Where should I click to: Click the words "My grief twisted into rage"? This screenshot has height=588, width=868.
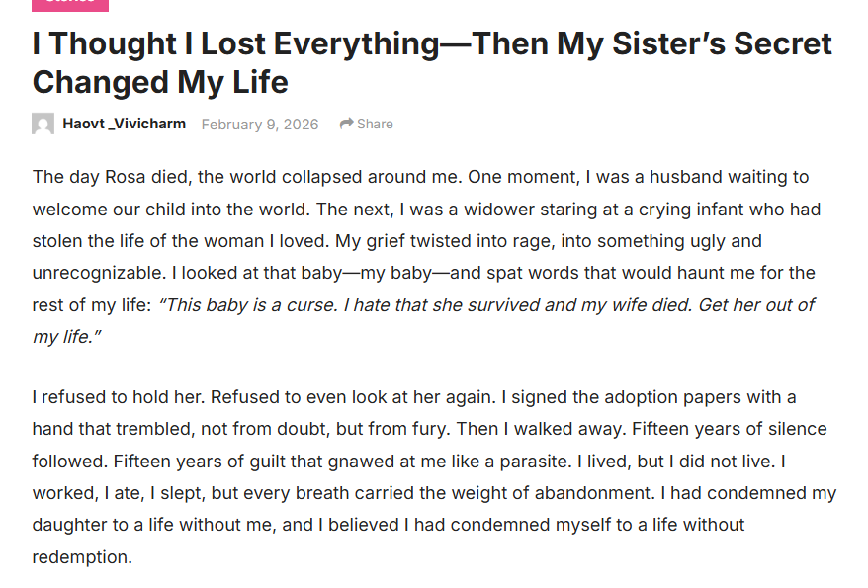(x=475, y=241)
